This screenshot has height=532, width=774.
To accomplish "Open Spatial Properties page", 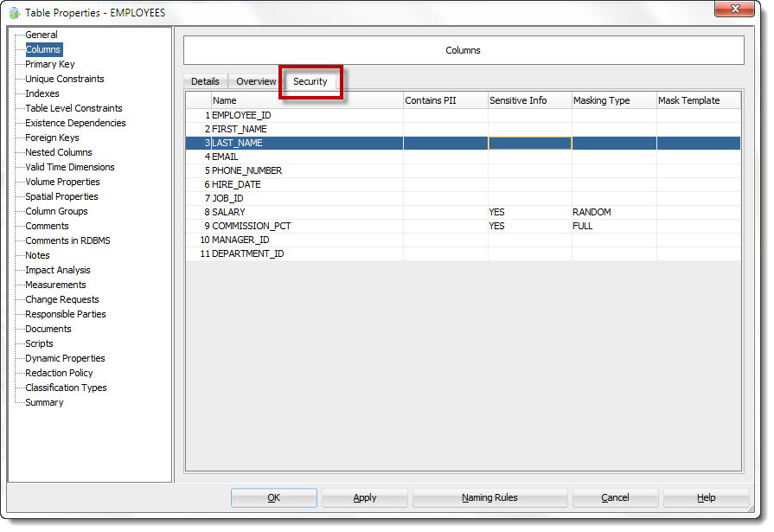I will point(61,196).
